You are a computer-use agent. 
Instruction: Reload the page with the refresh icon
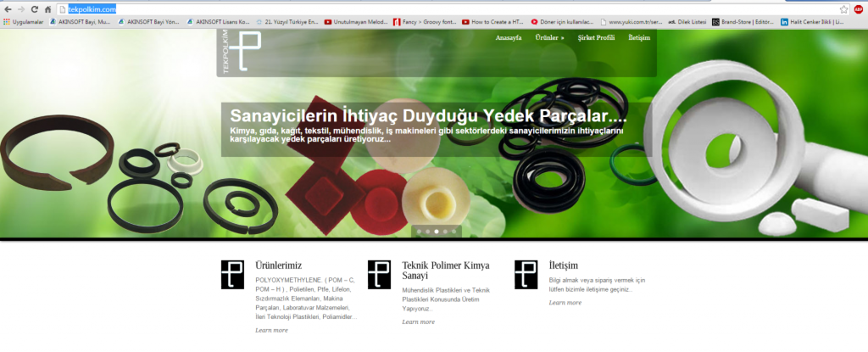pos(34,9)
